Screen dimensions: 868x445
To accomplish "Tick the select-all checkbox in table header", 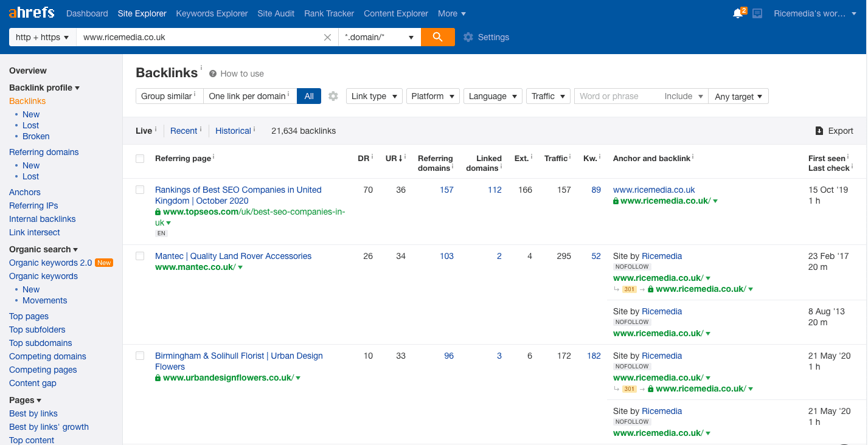I will (140, 159).
